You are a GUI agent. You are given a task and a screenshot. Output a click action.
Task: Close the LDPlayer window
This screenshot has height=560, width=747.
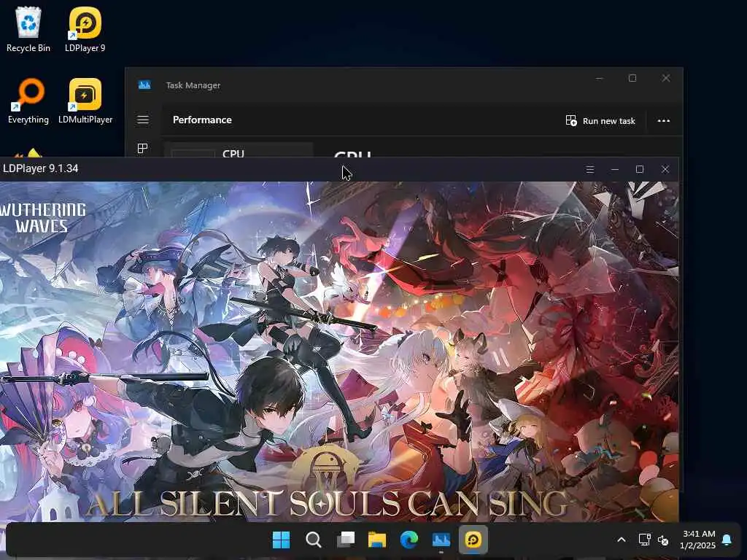point(665,169)
